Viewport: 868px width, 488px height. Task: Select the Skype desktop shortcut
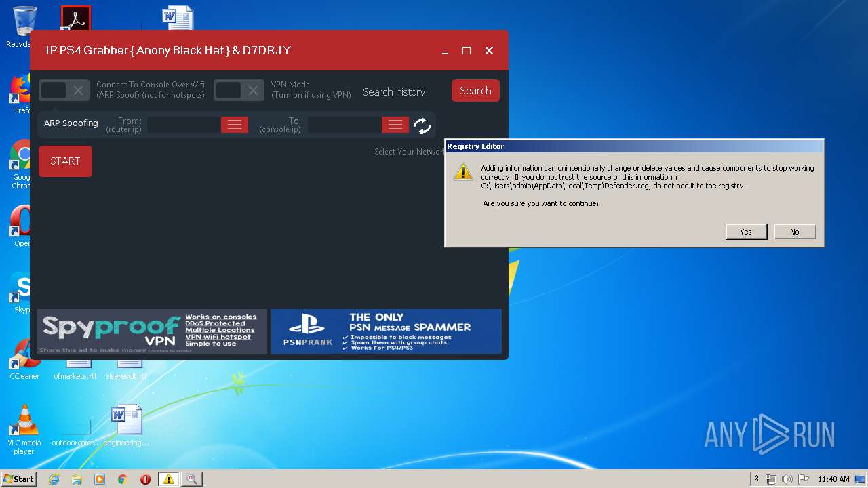click(22, 292)
